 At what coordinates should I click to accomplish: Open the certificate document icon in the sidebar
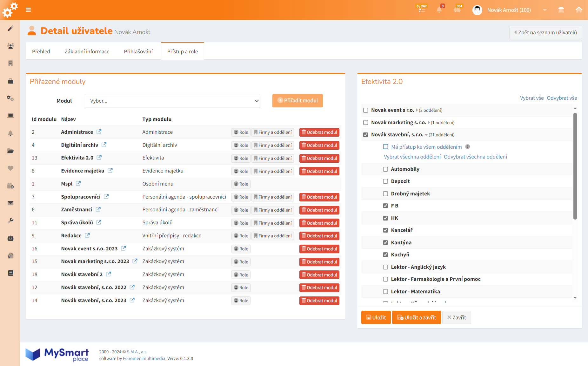point(10,255)
